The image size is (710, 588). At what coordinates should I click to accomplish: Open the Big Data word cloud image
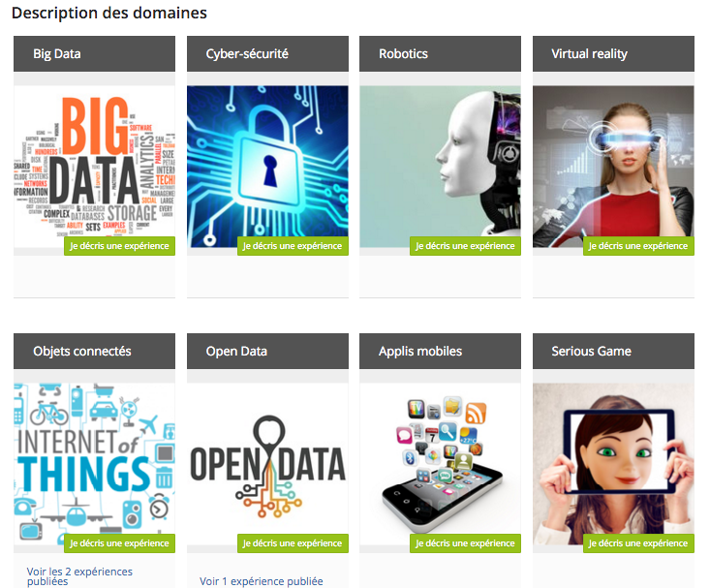(x=94, y=167)
